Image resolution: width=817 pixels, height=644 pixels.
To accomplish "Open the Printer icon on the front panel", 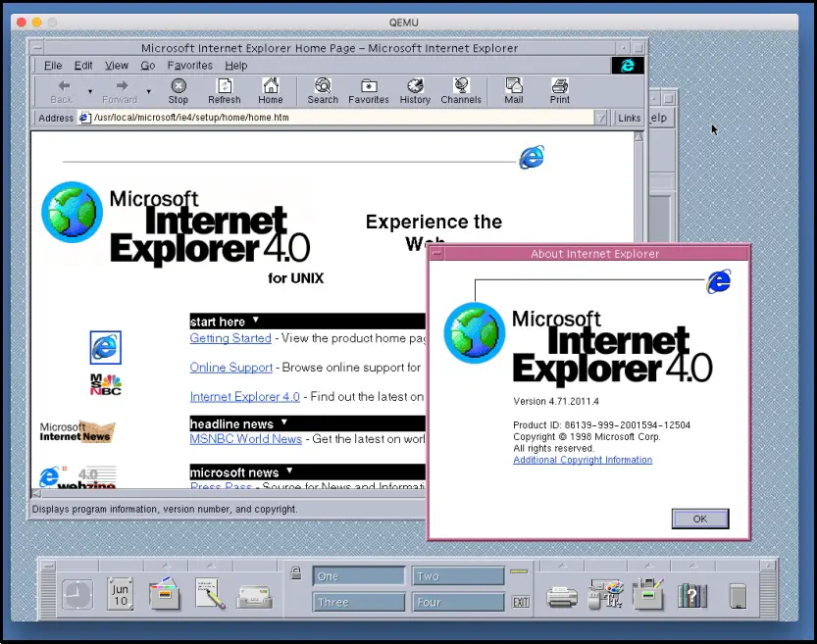I will 562,597.
